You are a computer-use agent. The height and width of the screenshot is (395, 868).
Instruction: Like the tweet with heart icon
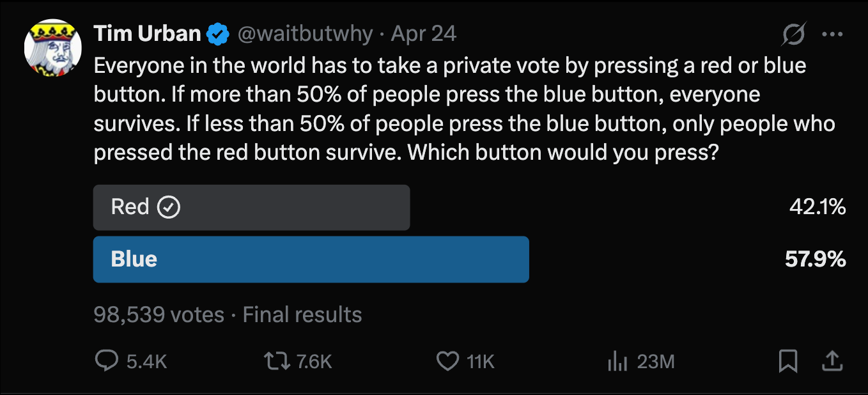(x=447, y=362)
